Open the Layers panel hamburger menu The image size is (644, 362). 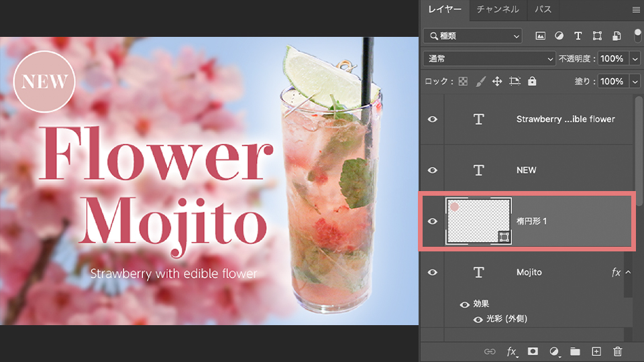[x=636, y=9]
